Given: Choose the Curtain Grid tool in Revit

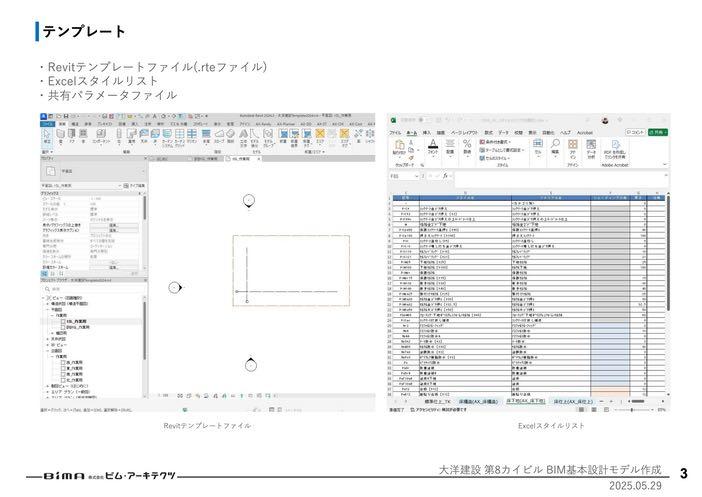Looking at the screenshot, I should coord(179,137).
